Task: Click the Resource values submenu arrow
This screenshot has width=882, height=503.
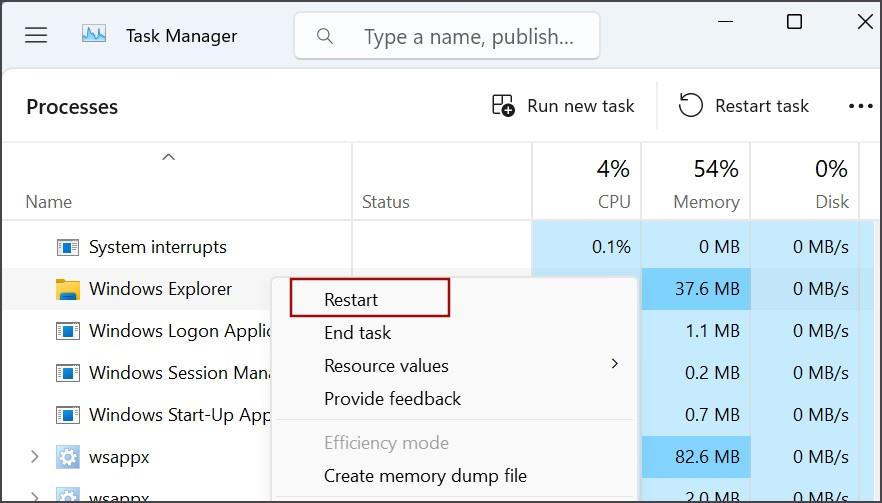Action: point(615,364)
